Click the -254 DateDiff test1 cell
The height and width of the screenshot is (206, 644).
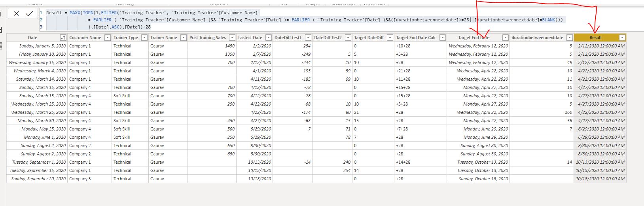(x=292, y=46)
